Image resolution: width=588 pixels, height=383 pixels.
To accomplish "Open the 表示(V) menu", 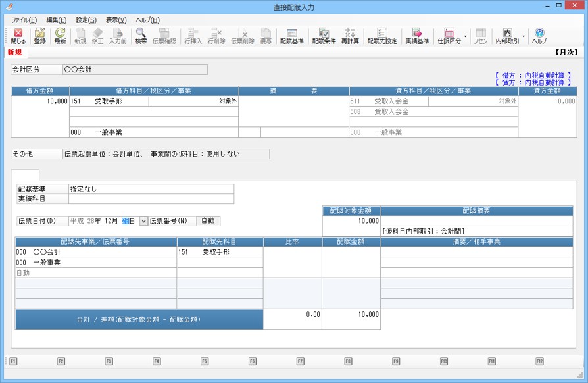I will point(116,20).
